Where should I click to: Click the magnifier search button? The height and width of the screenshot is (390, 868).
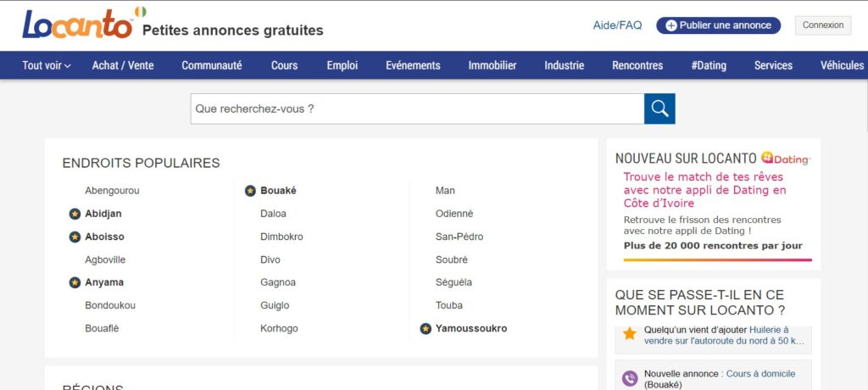point(659,109)
